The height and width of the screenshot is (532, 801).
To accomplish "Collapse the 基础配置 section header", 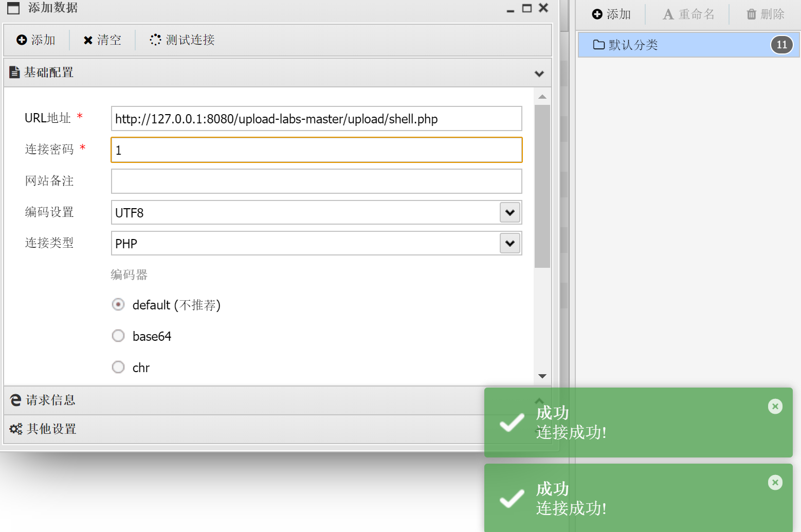I will 278,73.
